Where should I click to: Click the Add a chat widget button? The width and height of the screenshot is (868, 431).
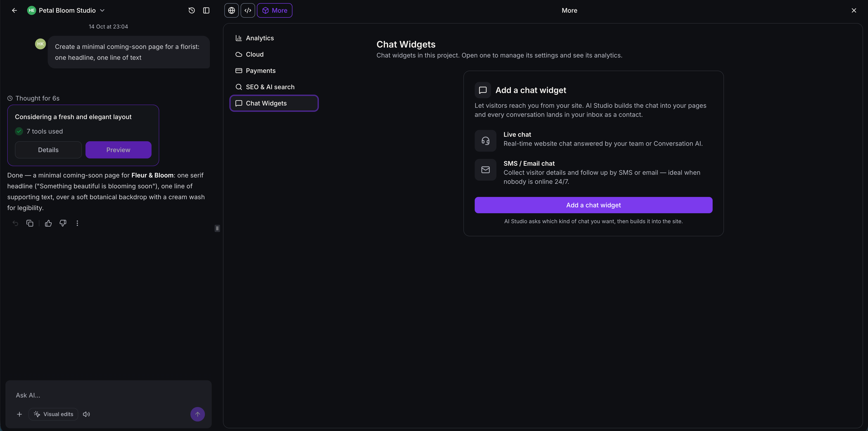(593, 205)
